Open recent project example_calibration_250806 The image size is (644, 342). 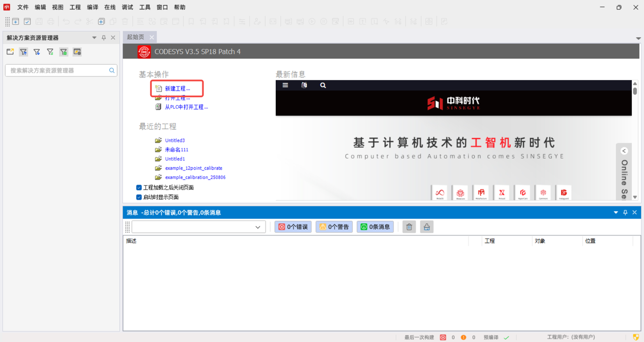tap(195, 177)
